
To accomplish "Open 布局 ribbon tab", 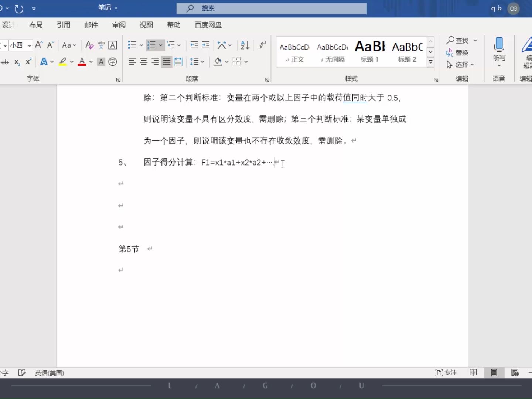I will pos(36,25).
